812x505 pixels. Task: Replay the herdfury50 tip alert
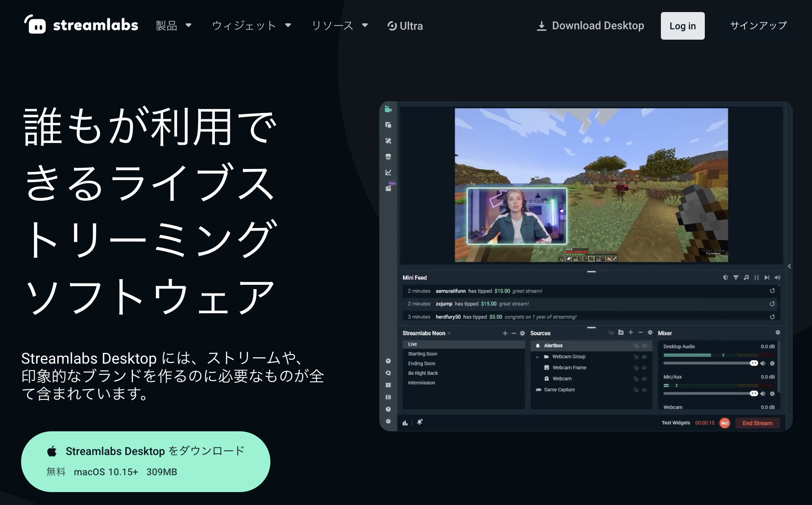pyautogui.click(x=772, y=317)
